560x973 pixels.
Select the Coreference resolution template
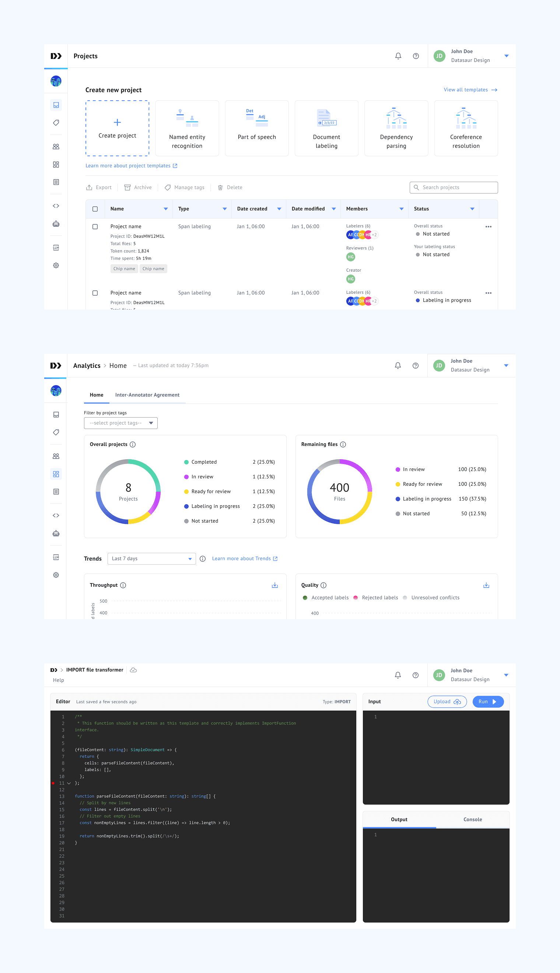[x=466, y=129]
